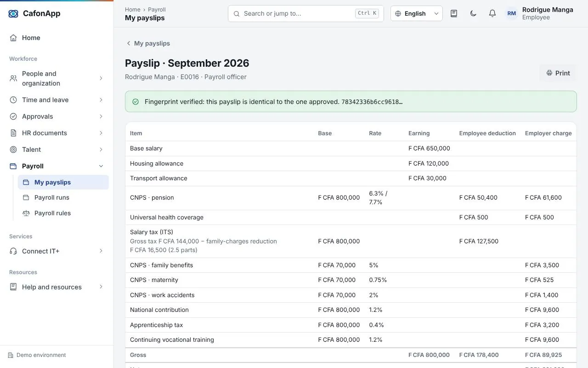Click the Salary tax (ITS) row label
The height and width of the screenshot is (368, 588).
tap(152, 232)
